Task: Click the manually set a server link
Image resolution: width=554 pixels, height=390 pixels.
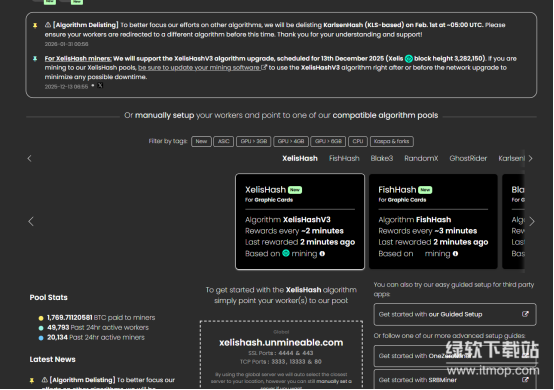Action: (334, 381)
